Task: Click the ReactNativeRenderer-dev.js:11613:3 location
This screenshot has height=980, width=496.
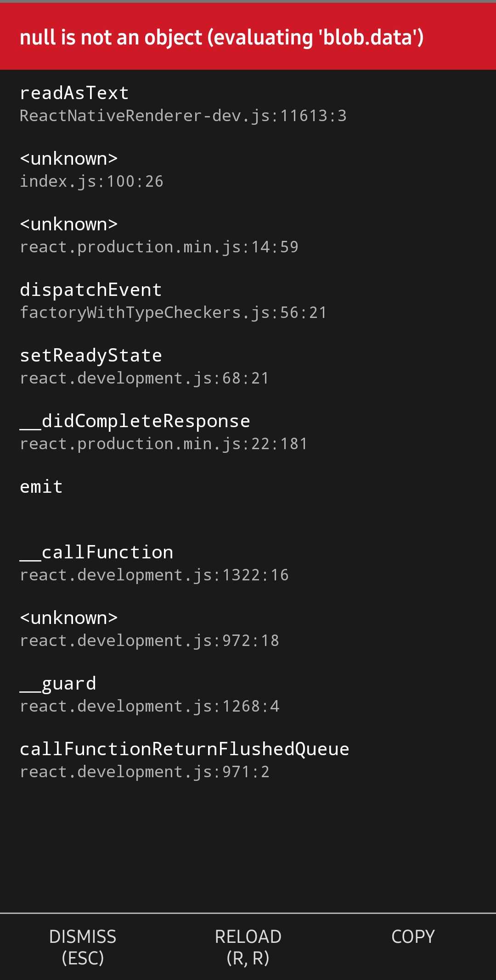Action: click(x=183, y=116)
